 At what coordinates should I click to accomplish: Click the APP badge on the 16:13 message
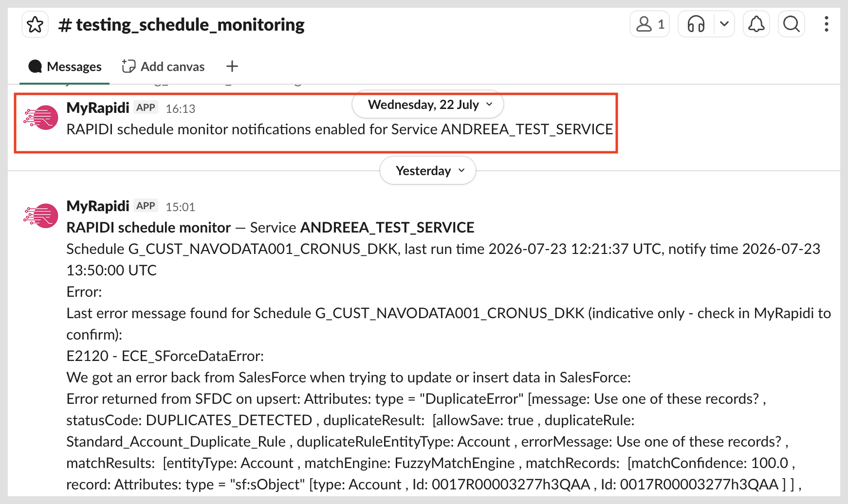click(146, 108)
